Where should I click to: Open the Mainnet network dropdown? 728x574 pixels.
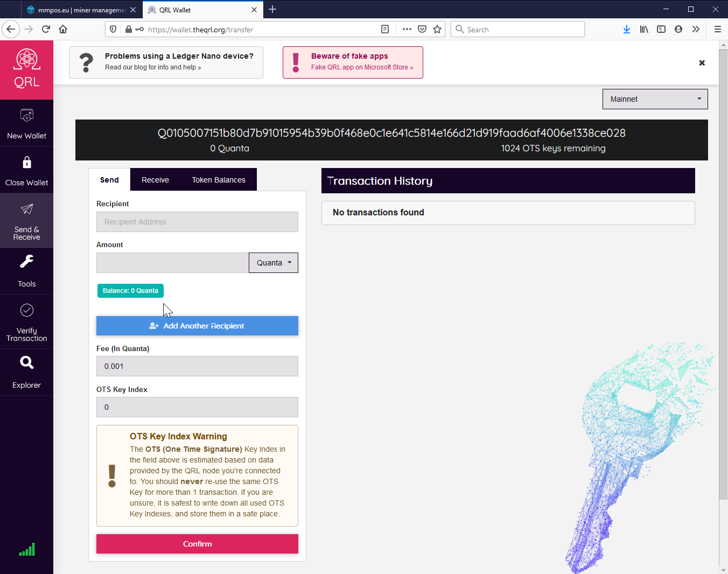click(655, 99)
